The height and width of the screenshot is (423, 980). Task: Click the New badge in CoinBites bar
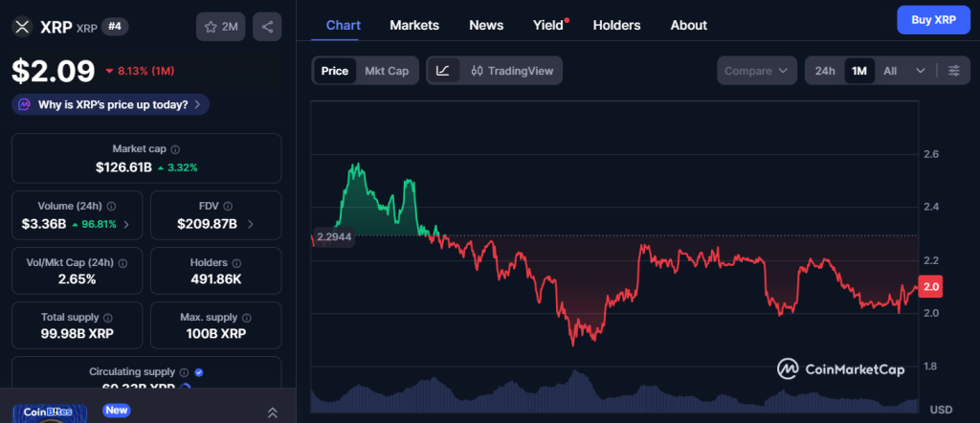click(116, 410)
